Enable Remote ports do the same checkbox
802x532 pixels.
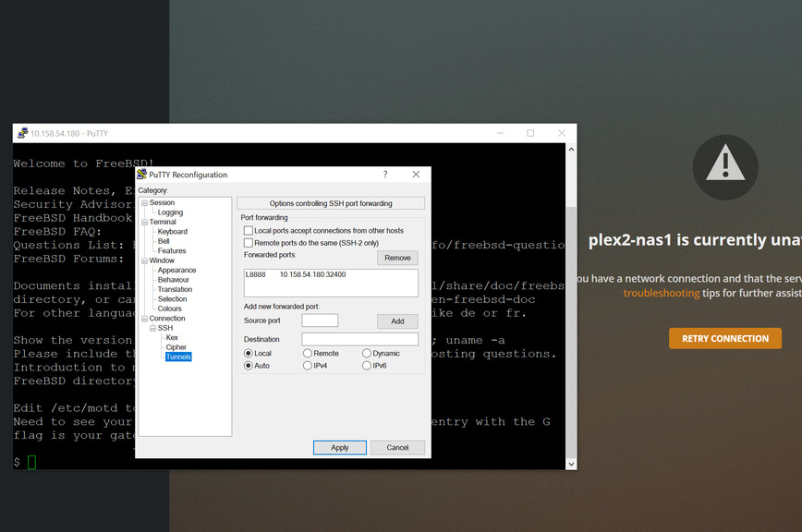[249, 243]
